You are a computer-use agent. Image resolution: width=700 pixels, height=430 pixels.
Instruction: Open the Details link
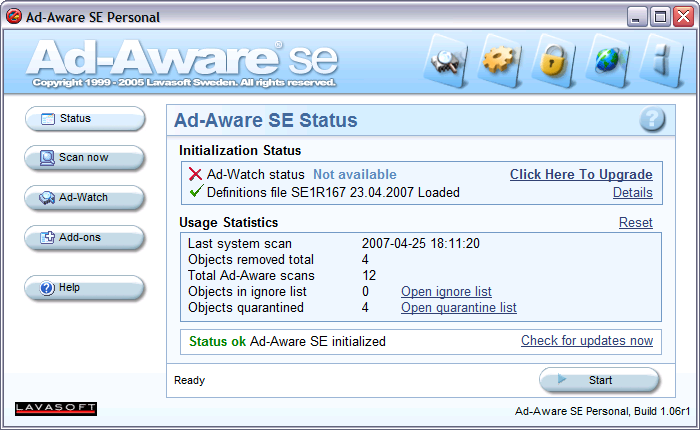point(633,192)
